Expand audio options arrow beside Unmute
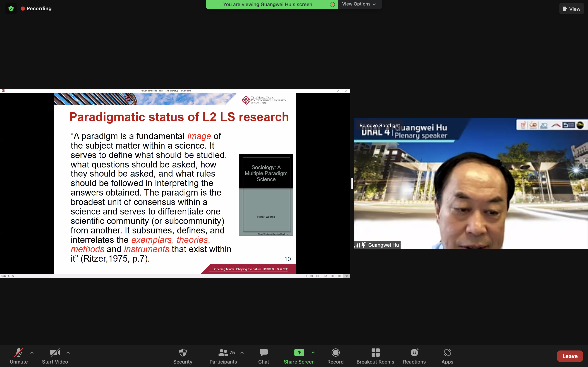 pyautogui.click(x=32, y=353)
